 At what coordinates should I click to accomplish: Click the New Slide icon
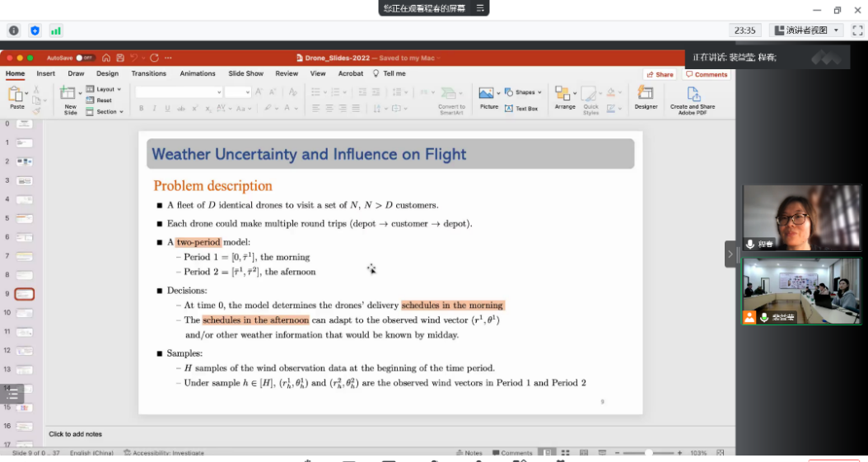pyautogui.click(x=70, y=95)
